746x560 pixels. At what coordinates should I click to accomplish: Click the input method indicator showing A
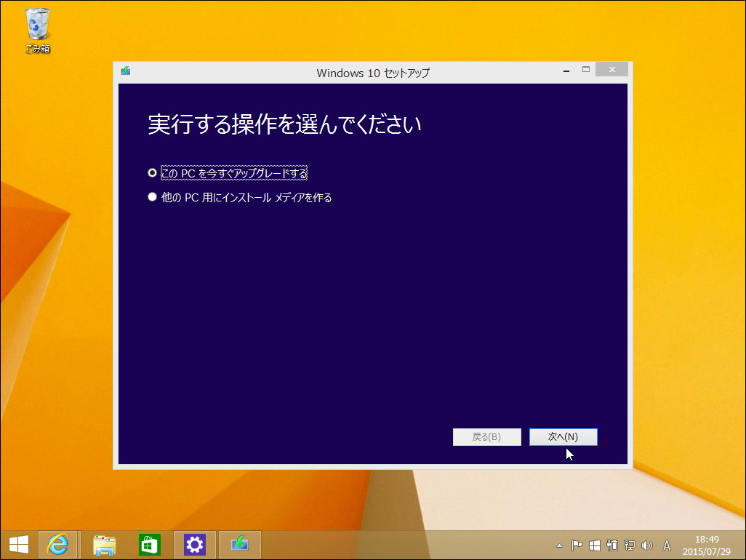click(x=665, y=545)
